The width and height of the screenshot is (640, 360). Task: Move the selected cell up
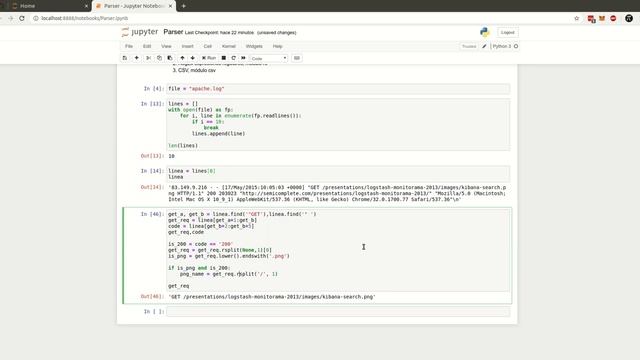coord(182,58)
